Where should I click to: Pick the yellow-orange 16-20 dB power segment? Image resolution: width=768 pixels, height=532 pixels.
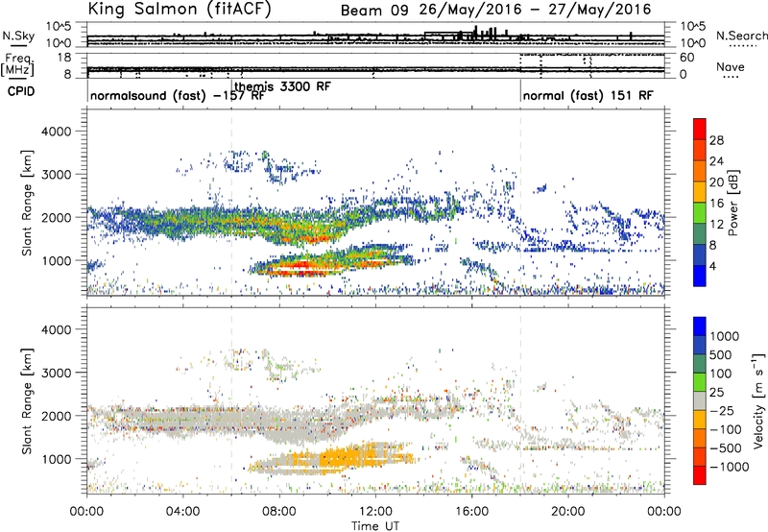coord(700,192)
